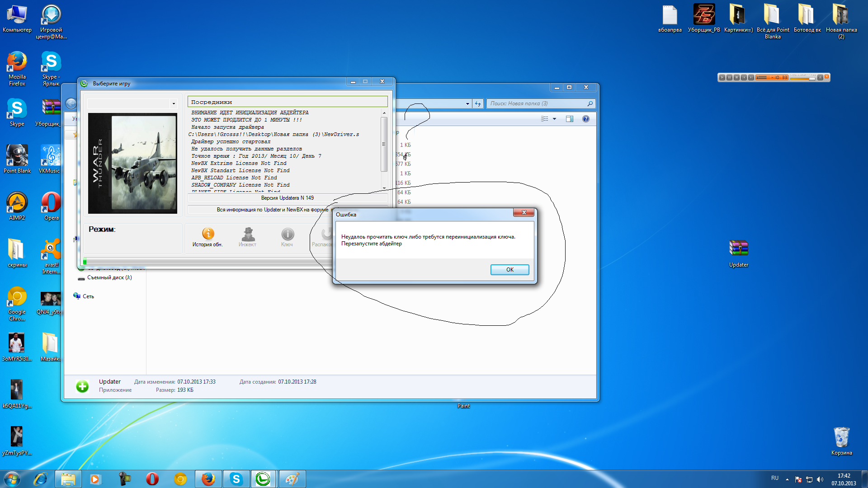The width and height of the screenshot is (868, 488).
Task: Click the AIMP time display
Action: [772, 78]
